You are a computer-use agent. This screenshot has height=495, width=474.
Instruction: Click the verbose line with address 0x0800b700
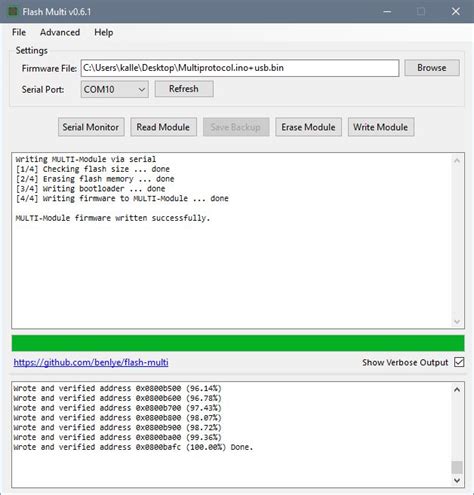tap(117, 408)
